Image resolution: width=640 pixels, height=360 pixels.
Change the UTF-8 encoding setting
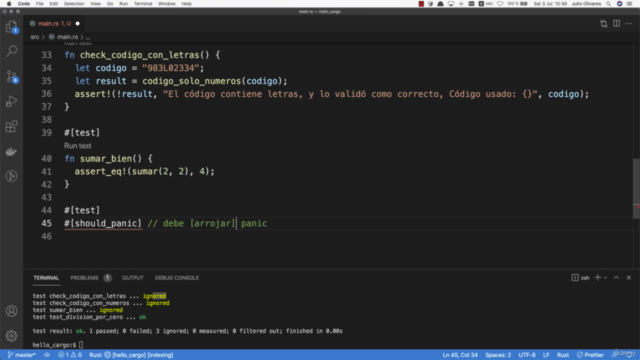coord(527,355)
